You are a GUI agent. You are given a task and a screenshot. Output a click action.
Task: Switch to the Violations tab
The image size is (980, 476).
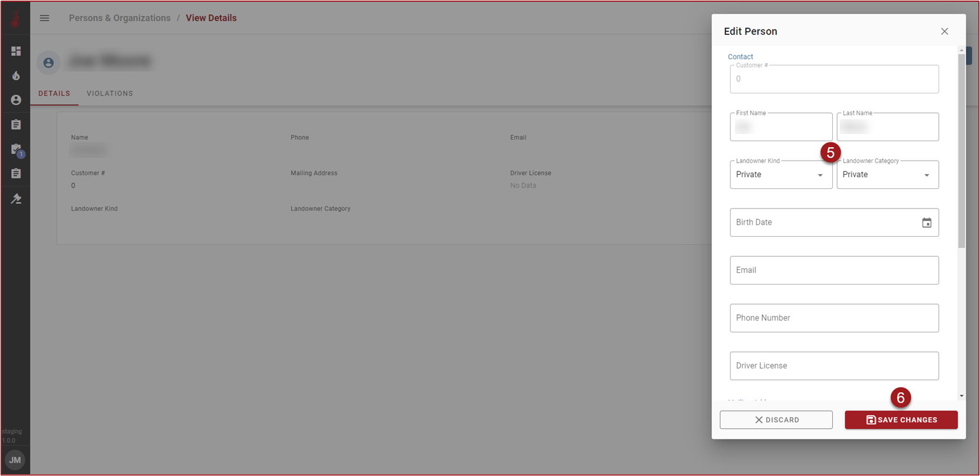coord(110,93)
